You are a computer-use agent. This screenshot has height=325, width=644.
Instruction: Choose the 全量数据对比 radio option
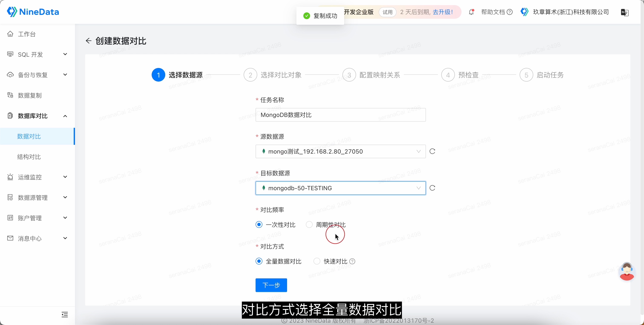point(259,261)
